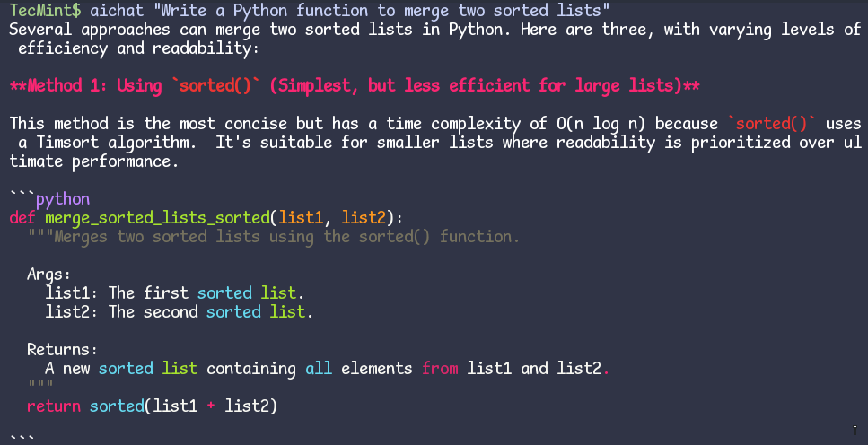868x445 pixels.
Task: Click the pink plus operator
Action: click(x=211, y=406)
